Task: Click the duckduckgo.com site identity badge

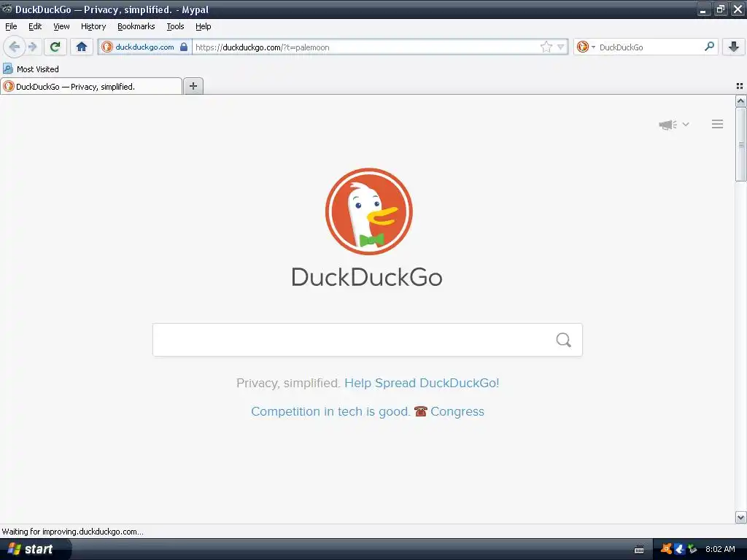Action: point(144,47)
